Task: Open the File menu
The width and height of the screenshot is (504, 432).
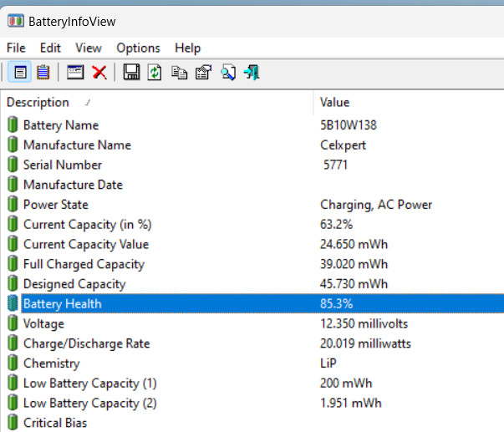Action: point(16,48)
